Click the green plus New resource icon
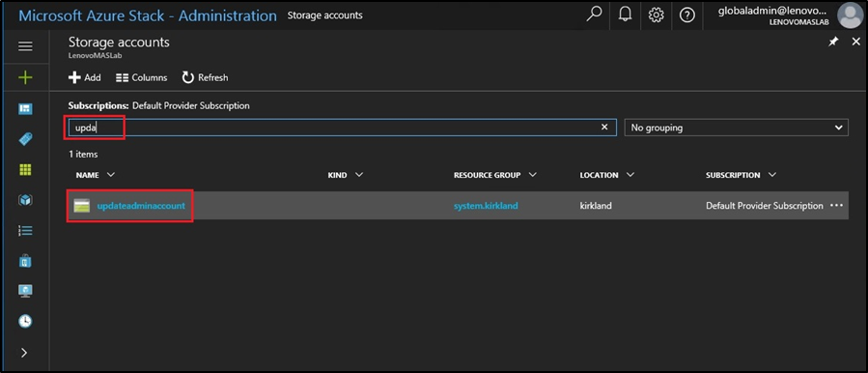The width and height of the screenshot is (868, 373). pyautogui.click(x=25, y=77)
